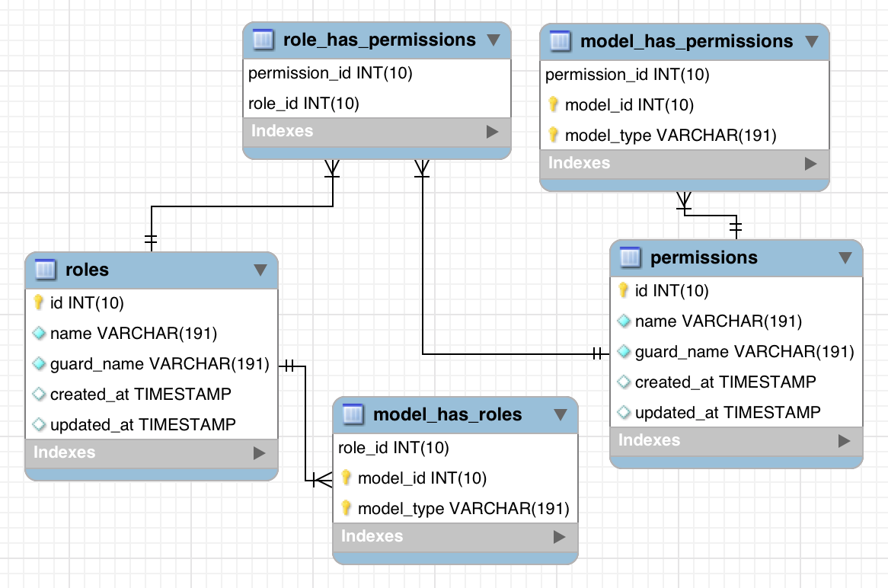Click the primary key icon of roles id
Image resolution: width=888 pixels, height=588 pixels.
click(x=39, y=302)
